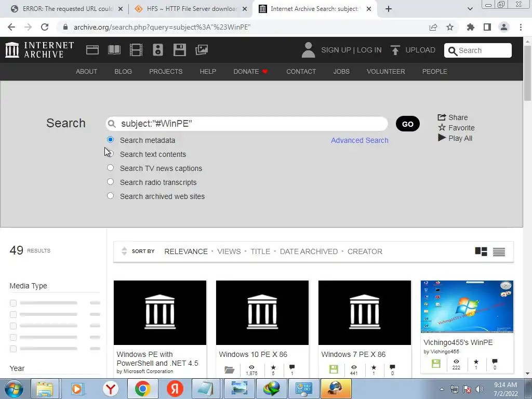
Task: Reload the page in Chrome
Action: [x=45, y=27]
